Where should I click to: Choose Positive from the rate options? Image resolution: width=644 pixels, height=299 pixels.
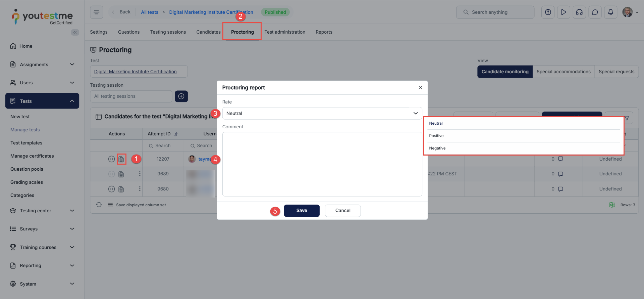click(436, 136)
